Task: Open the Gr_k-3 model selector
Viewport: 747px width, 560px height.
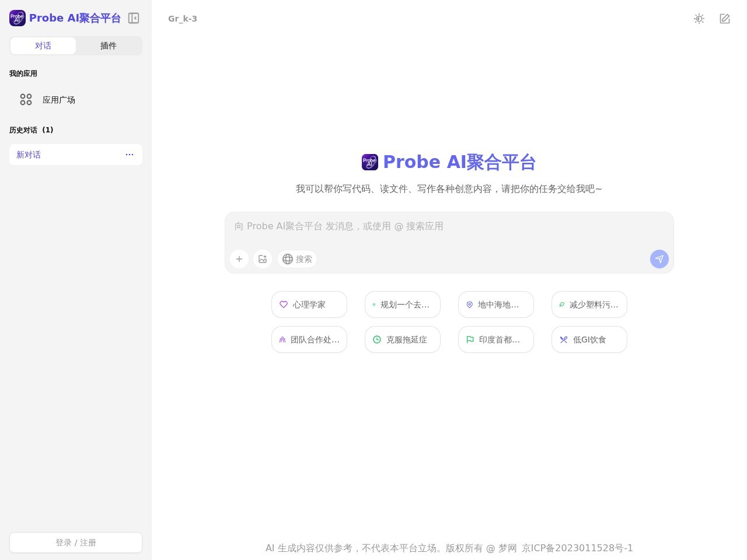Action: pyautogui.click(x=183, y=19)
